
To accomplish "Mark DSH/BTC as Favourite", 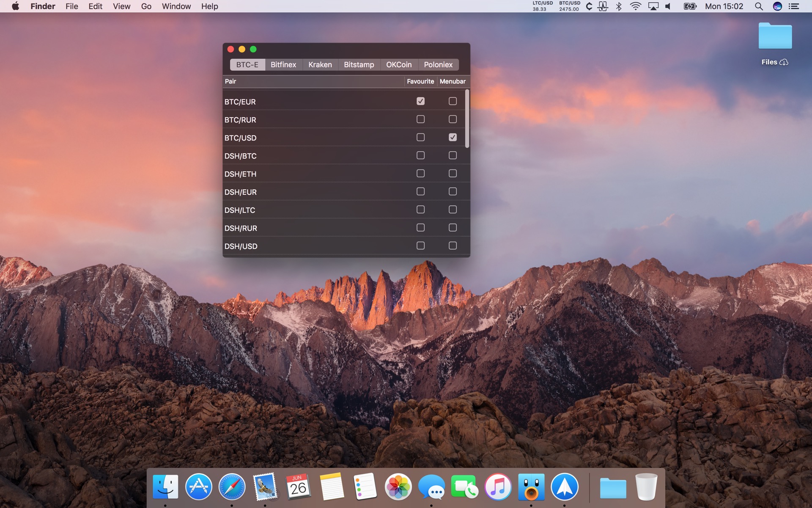I will tap(420, 155).
